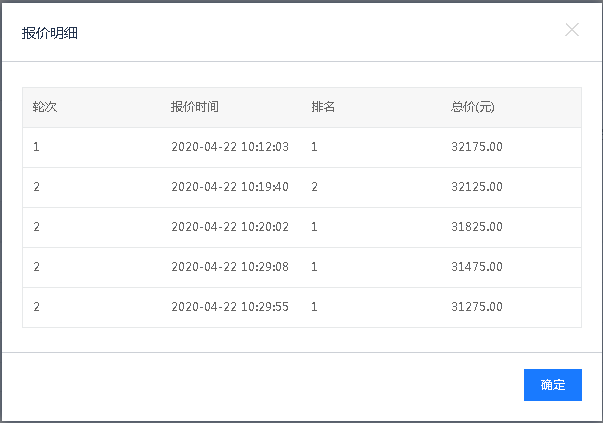Click the 排名 column header
The height and width of the screenshot is (423, 603).
point(322,107)
